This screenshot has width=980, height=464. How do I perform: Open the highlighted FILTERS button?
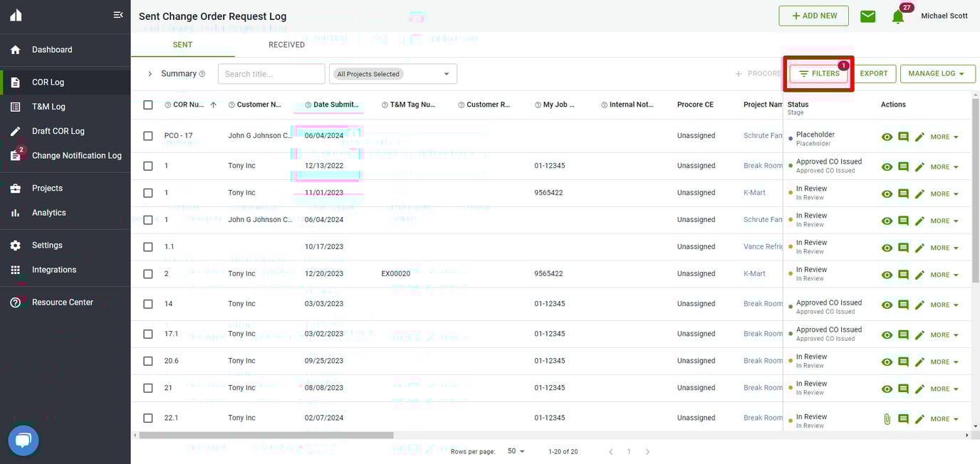coord(818,73)
